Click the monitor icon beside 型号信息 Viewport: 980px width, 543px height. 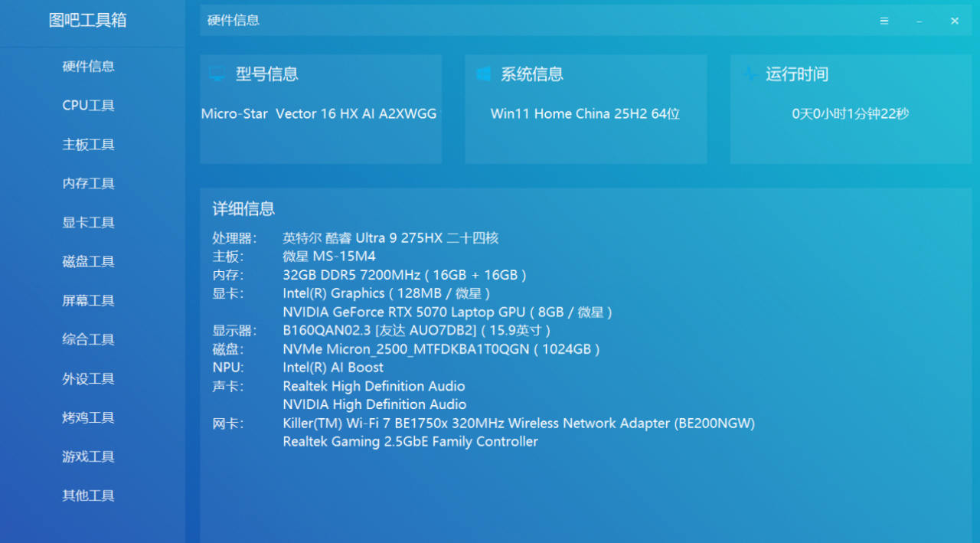click(x=217, y=74)
